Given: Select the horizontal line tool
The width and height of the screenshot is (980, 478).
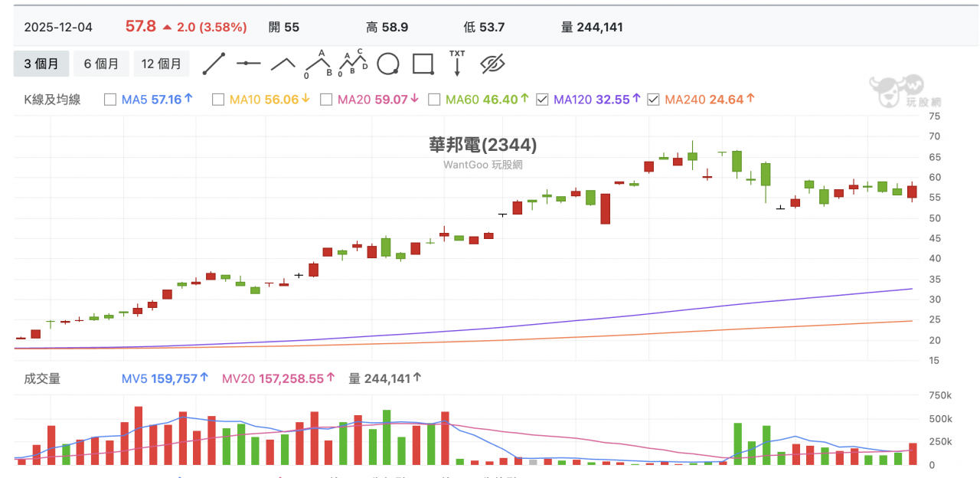Looking at the screenshot, I should (249, 64).
